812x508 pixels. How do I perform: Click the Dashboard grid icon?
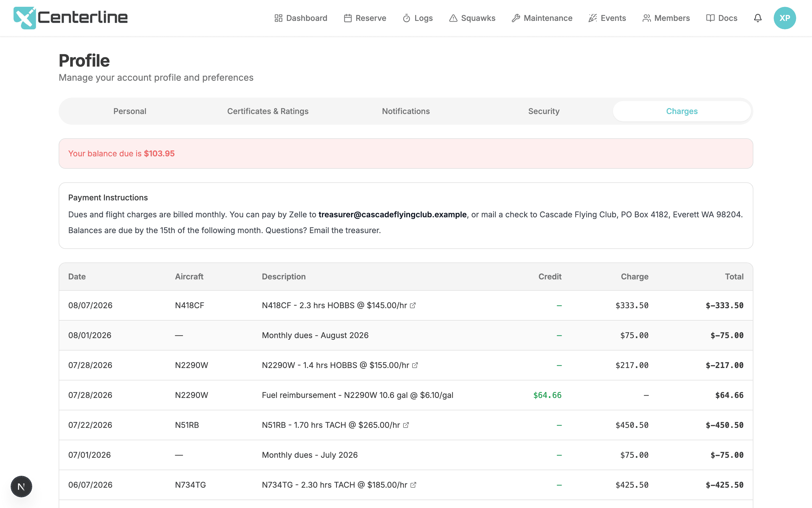(278, 18)
